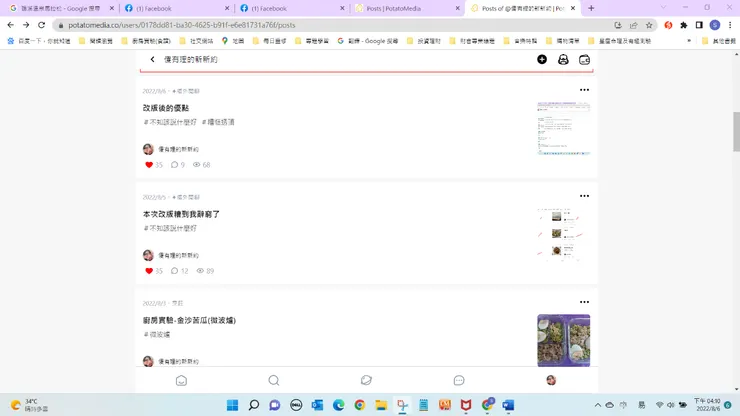Open taskbar search
740x416 pixels.
254,405
